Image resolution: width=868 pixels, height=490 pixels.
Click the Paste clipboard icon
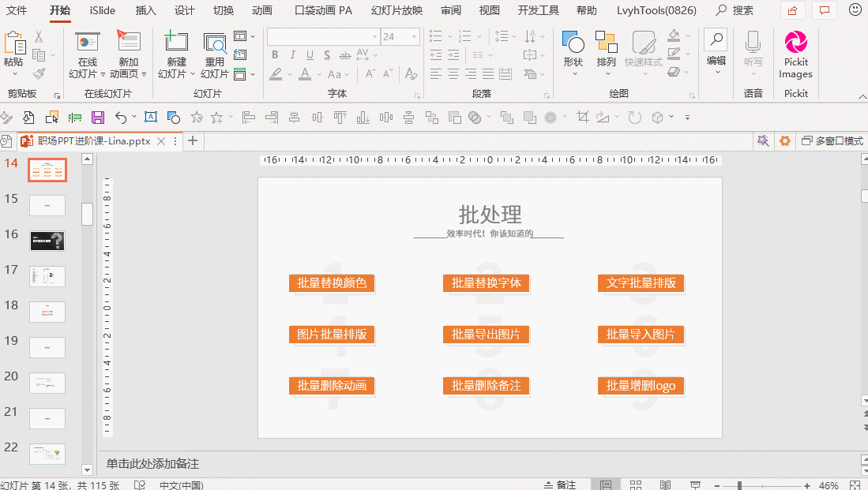14,43
